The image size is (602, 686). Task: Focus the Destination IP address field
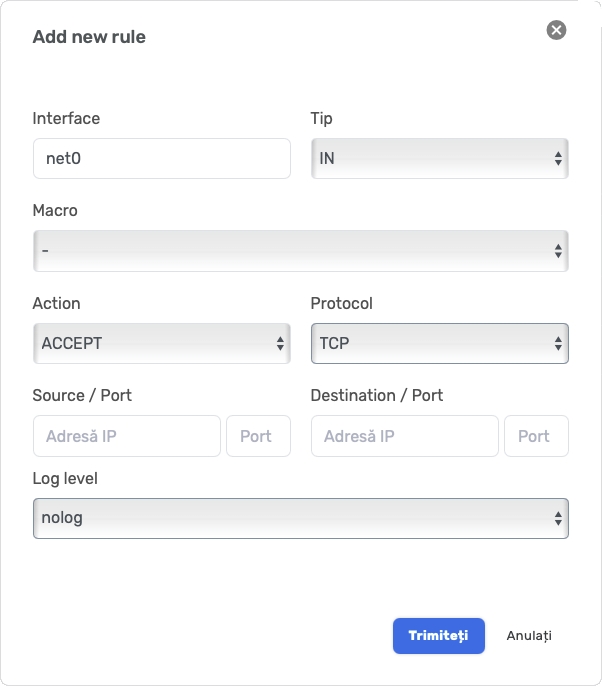[404, 436]
